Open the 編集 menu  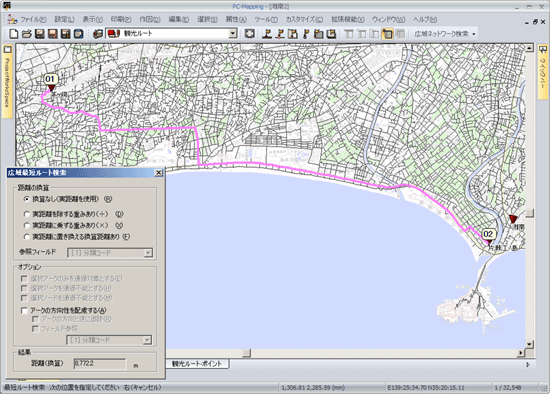pos(179,19)
